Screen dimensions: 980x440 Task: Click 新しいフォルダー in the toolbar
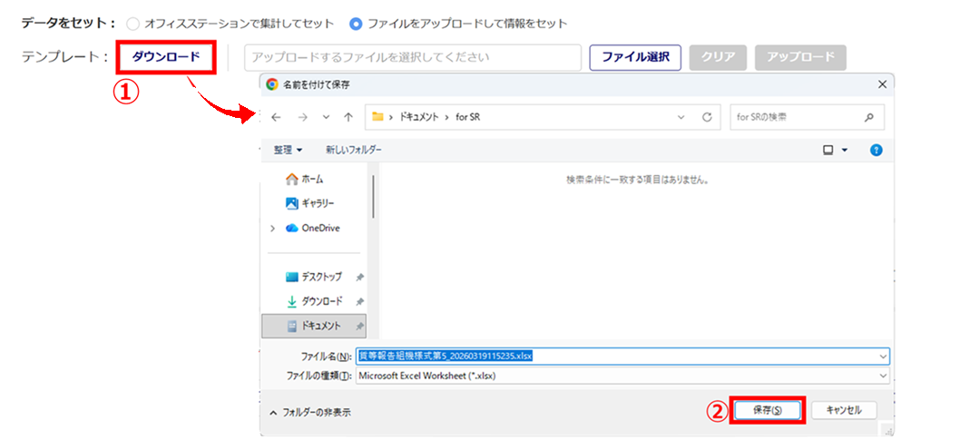(354, 150)
